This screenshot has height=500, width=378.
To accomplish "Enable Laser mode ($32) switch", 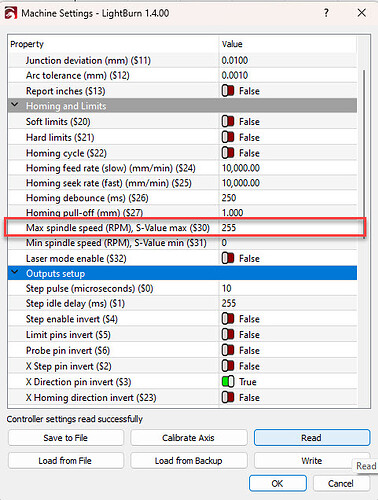I will click(x=228, y=258).
